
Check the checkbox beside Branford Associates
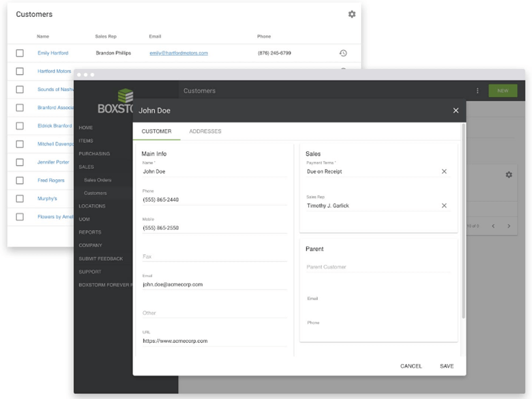coord(19,108)
